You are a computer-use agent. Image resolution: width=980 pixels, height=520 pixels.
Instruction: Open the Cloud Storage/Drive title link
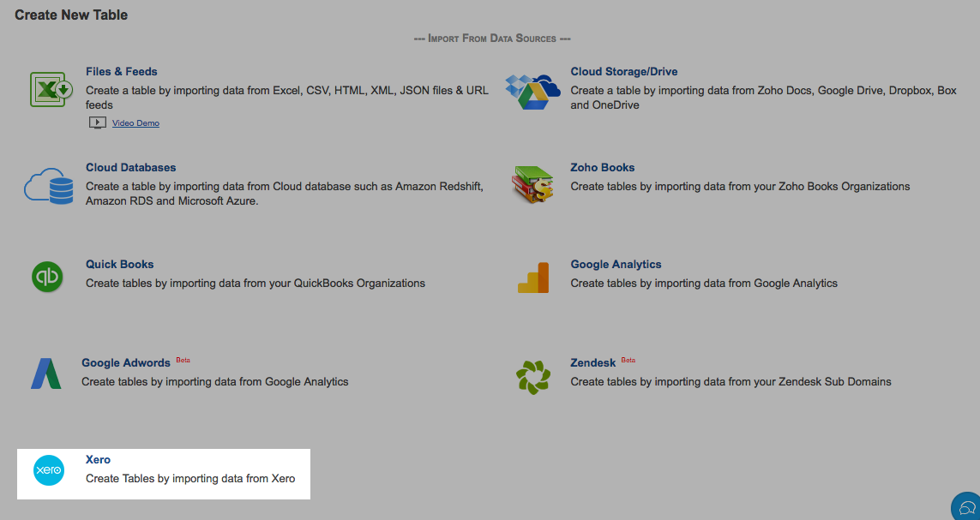click(x=623, y=71)
